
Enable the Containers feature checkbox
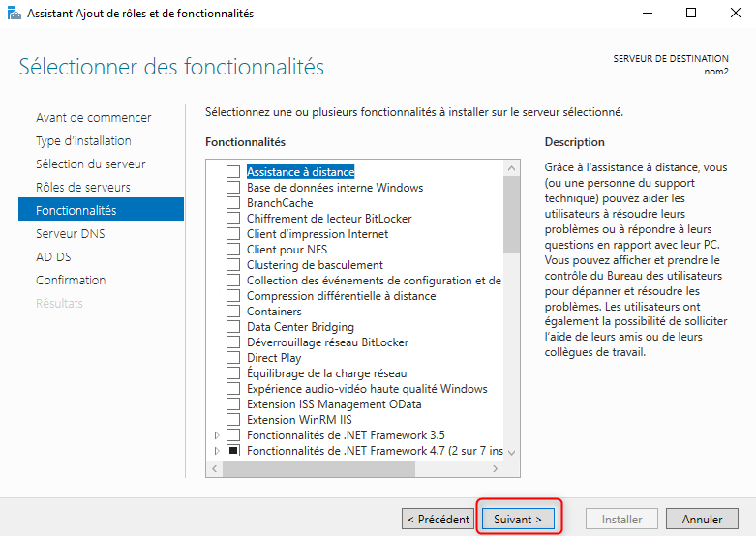point(233,312)
